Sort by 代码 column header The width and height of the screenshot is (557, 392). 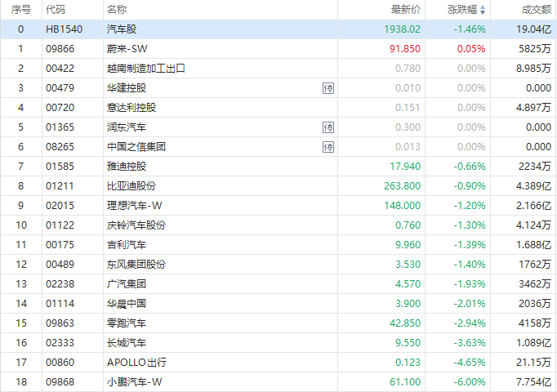click(x=56, y=10)
